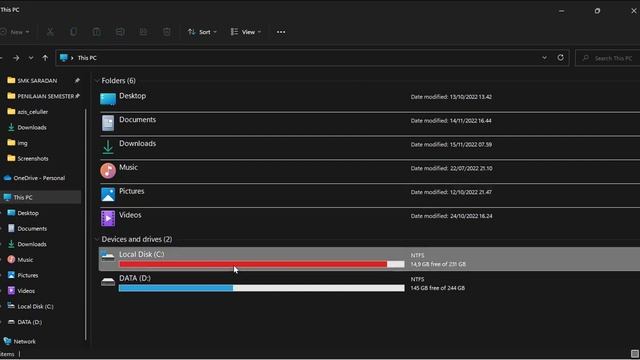Click the Videos date modified 24/10/2022
640x360 pixels.
(x=451, y=216)
